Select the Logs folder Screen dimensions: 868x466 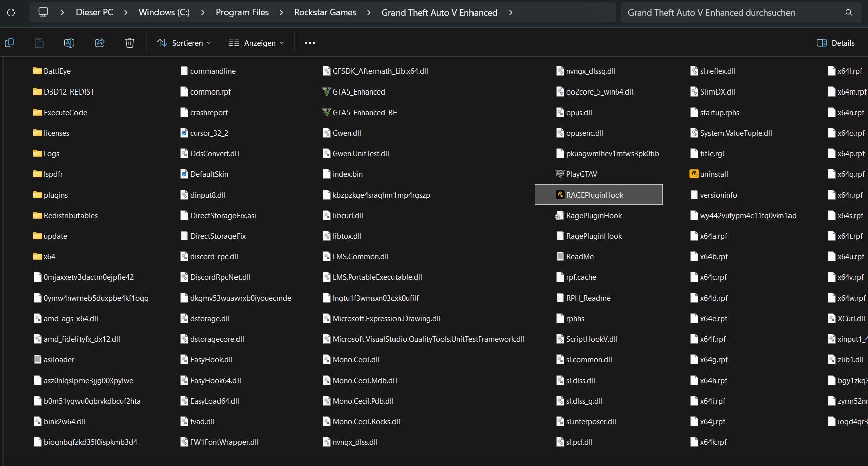pyautogui.click(x=46, y=153)
